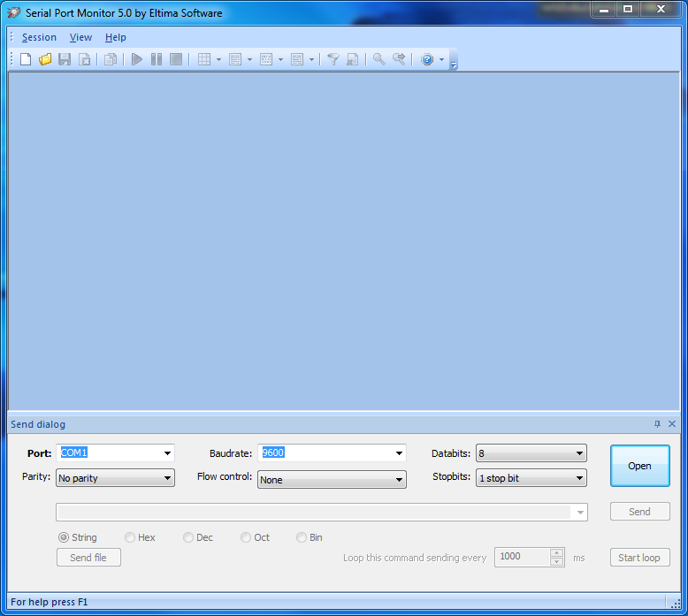Click the dump view dotted icon

(266, 59)
